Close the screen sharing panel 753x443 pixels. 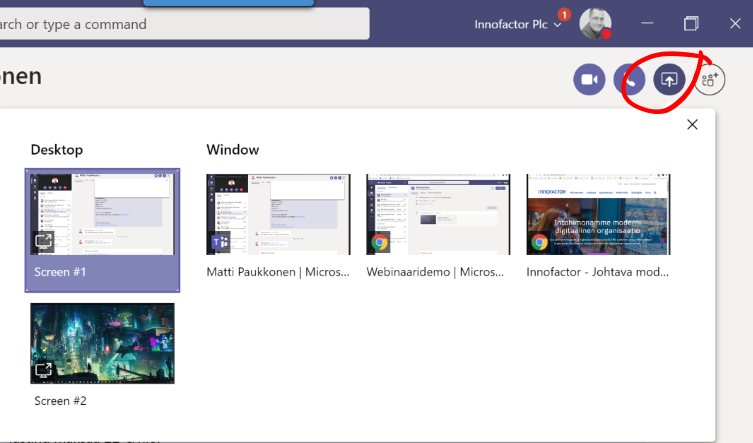tap(692, 125)
